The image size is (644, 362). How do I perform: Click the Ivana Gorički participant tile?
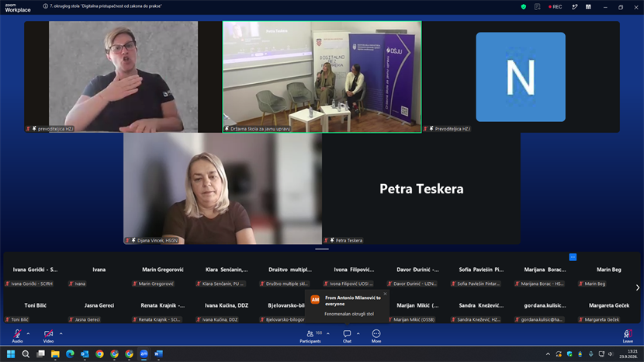[36, 271]
